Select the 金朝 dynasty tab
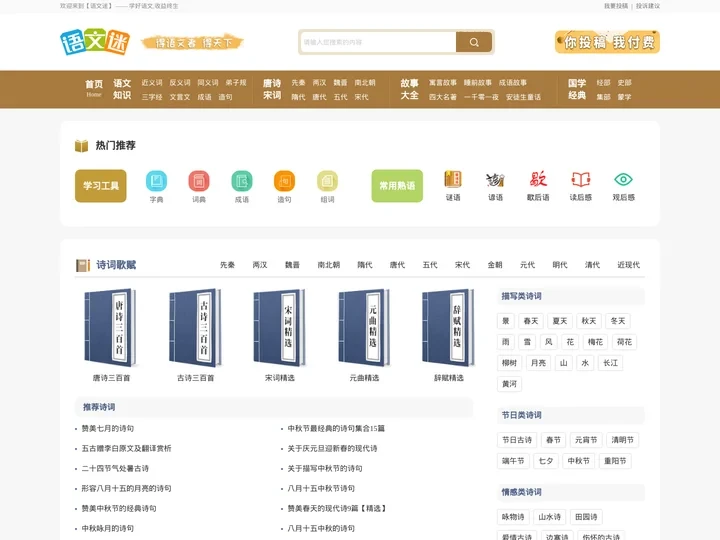Screen dimensions: 720x540 495,265
